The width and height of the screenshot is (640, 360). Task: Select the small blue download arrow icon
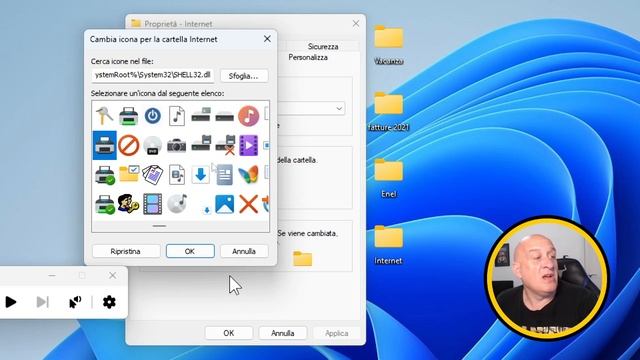207,210
